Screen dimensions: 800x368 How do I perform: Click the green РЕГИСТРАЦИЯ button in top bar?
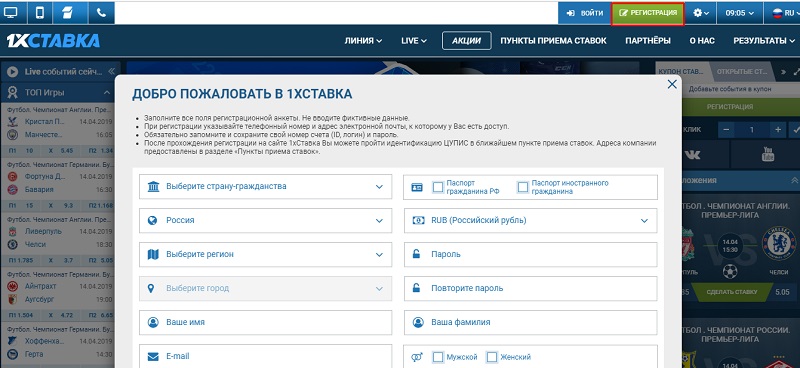click(x=647, y=13)
